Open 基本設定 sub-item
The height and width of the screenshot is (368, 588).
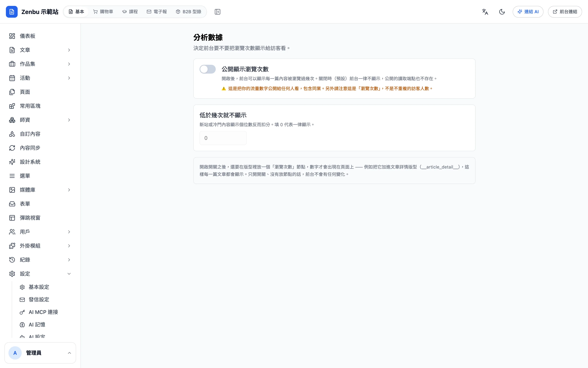click(x=45, y=287)
